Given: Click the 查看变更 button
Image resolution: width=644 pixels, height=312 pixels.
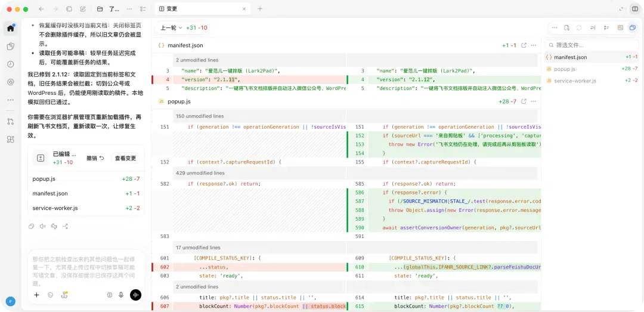Looking at the screenshot, I should [x=125, y=158].
